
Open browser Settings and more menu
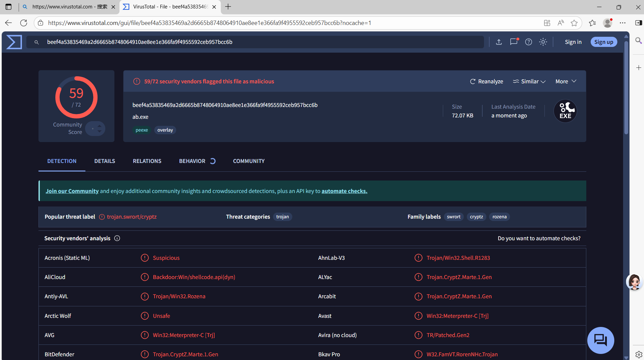[x=623, y=23]
